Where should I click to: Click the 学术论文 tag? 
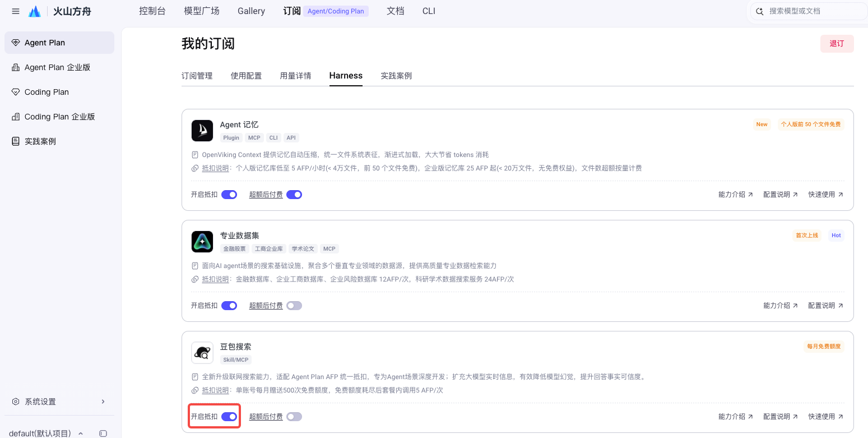click(x=303, y=249)
